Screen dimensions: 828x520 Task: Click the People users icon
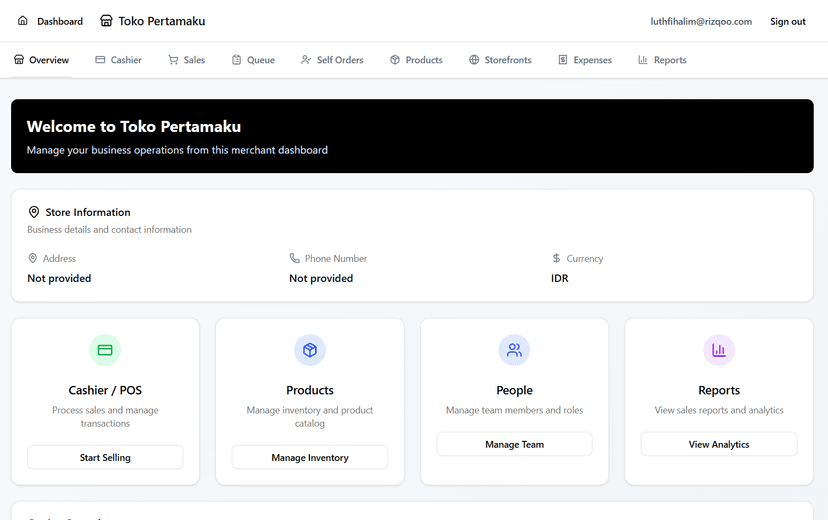pos(514,350)
